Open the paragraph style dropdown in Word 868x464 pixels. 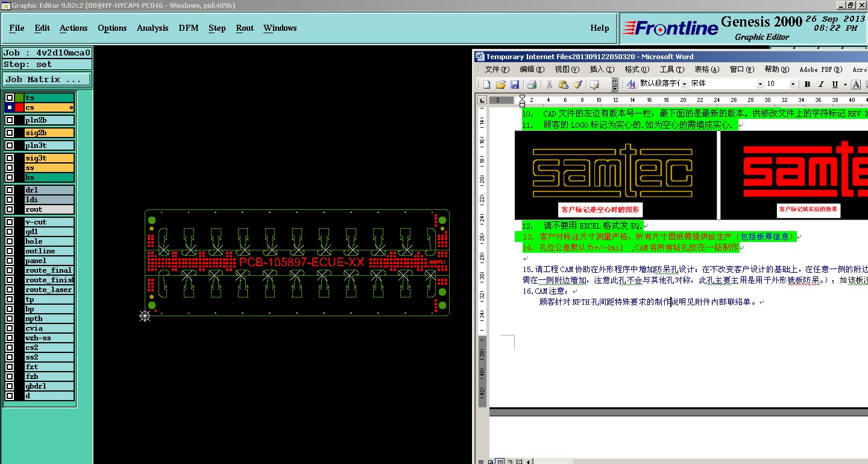coord(684,84)
